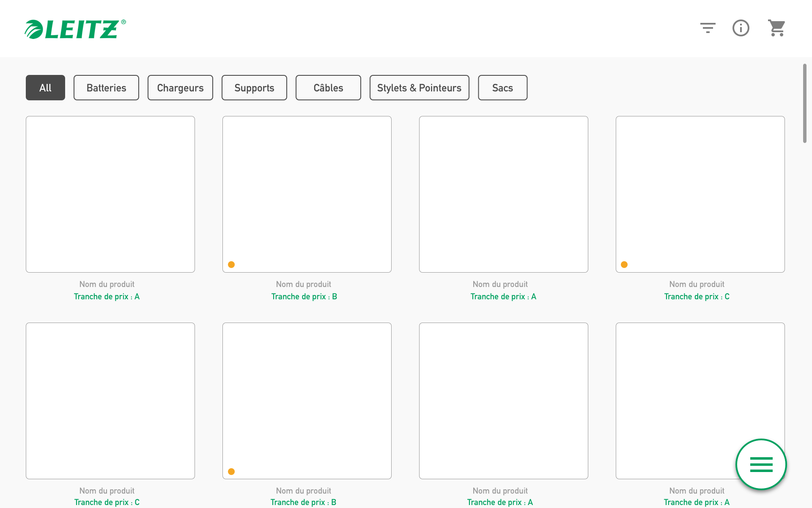Click 'Tranche de prix : B' in second row
The height and width of the screenshot is (508, 812).
[304, 502]
